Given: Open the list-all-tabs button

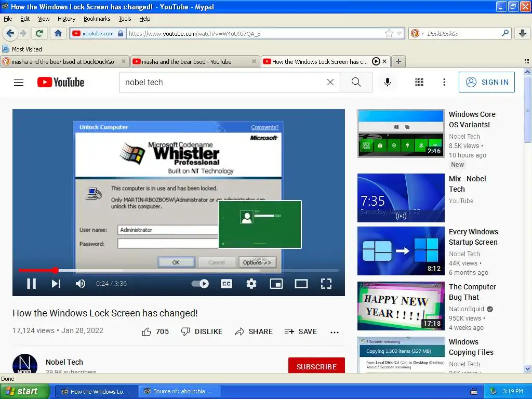Looking at the screenshot, I should pos(527,61).
